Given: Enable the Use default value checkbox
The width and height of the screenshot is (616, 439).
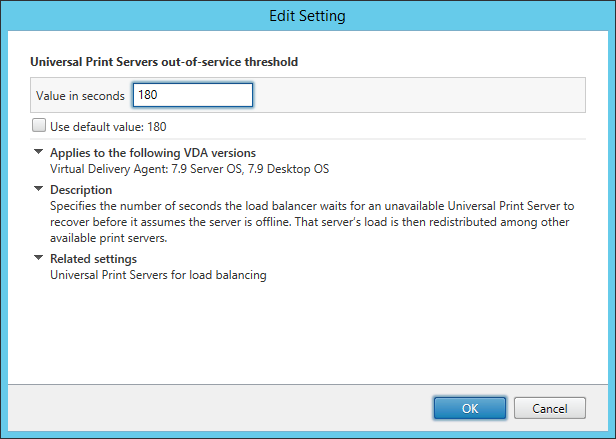Looking at the screenshot, I should (39, 127).
